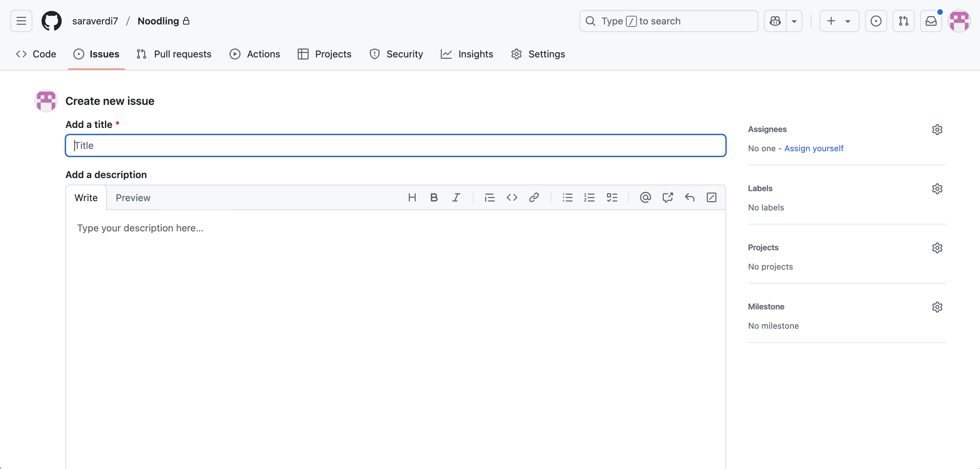Go to the saraverdi7 profile breadcrumb
Screen dimensions: 980x469
tap(95, 21)
